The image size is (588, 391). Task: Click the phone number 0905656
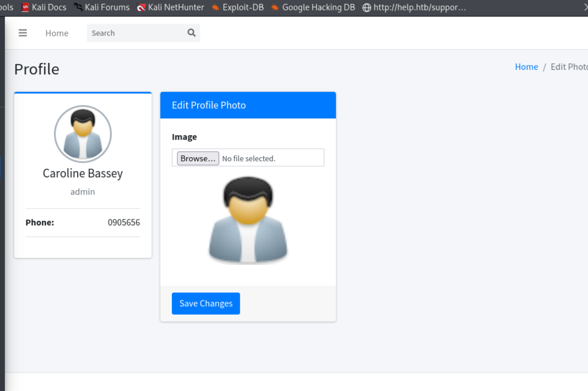coord(124,222)
